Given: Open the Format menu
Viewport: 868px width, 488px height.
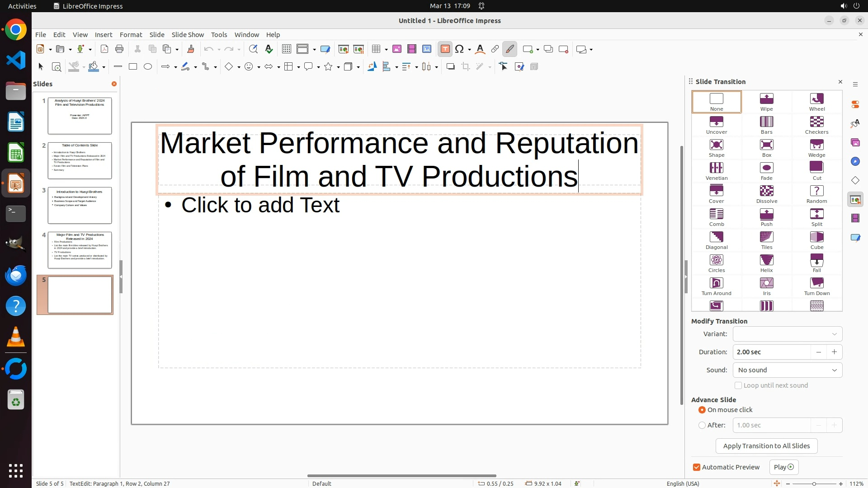Looking at the screenshot, I should point(131,35).
